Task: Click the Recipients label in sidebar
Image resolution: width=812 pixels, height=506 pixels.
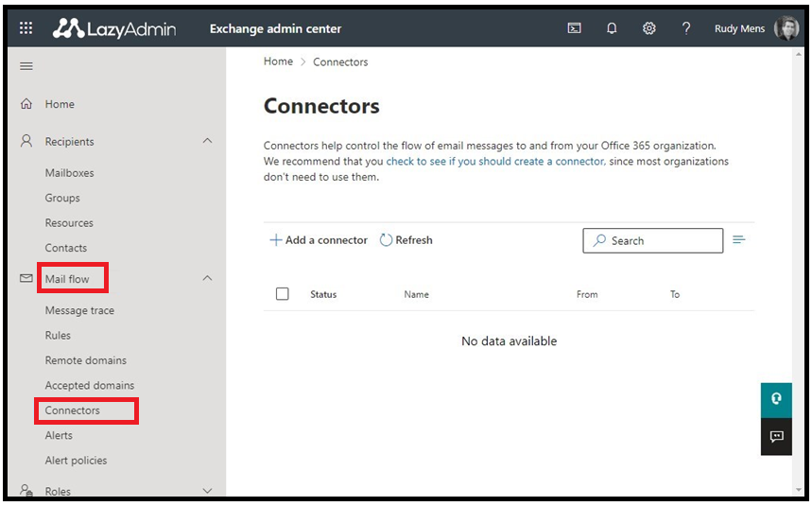Action: [69, 141]
